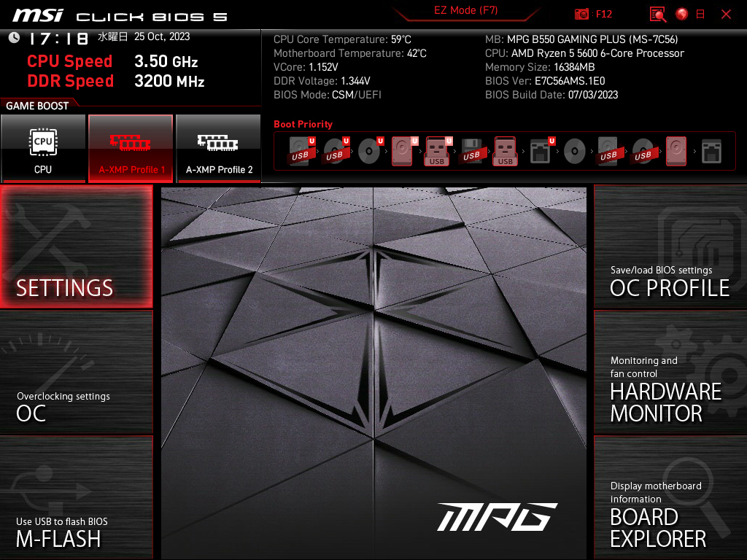Enable A-XMP Profile 1
747x560 pixels.
pyautogui.click(x=131, y=148)
